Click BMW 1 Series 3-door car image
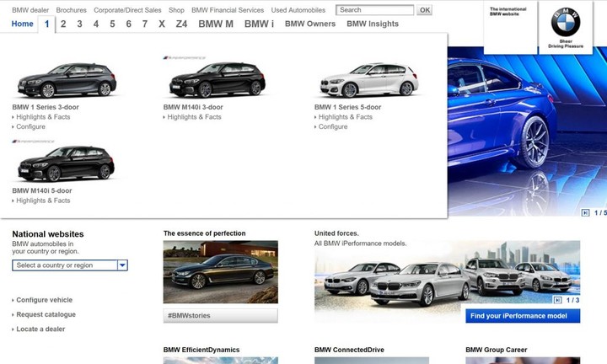Screen dimensions: 607x364 (67, 80)
